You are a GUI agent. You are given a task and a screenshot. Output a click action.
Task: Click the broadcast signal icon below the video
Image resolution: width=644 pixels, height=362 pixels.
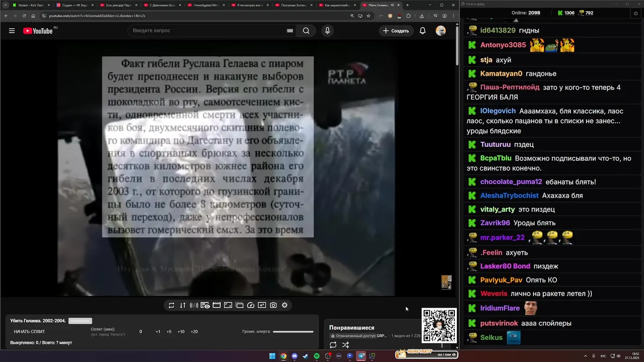194,305
